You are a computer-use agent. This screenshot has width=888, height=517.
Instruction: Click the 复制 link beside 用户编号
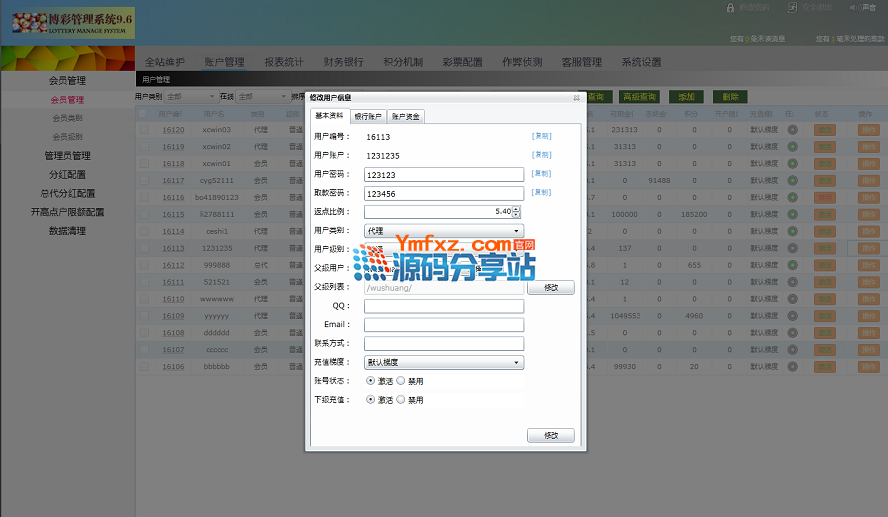click(541, 136)
